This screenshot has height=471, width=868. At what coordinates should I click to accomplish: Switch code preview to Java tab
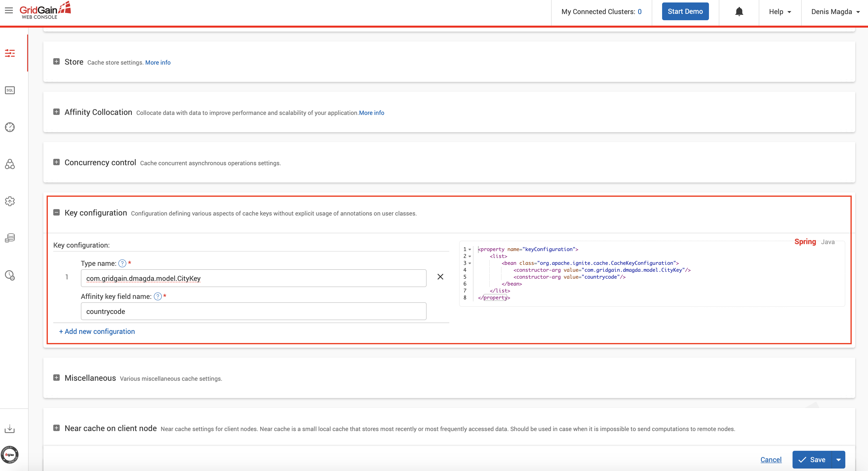click(828, 242)
